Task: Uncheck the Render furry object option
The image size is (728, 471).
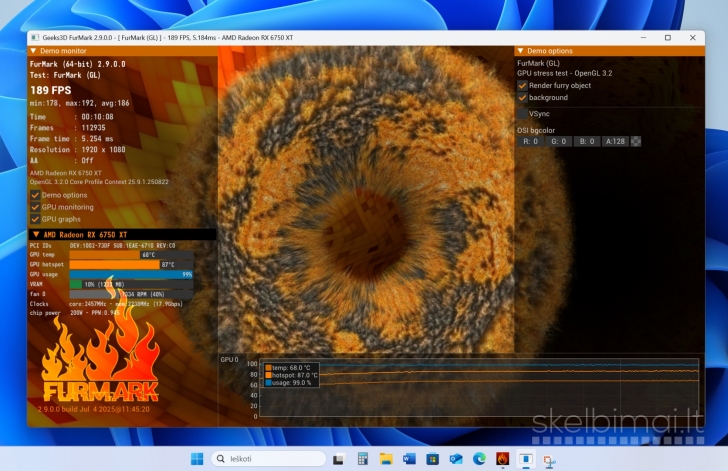Action: 522,85
